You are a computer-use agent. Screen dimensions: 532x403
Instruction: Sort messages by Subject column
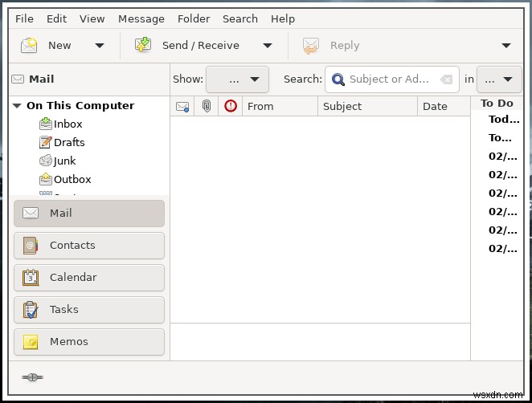(x=367, y=107)
